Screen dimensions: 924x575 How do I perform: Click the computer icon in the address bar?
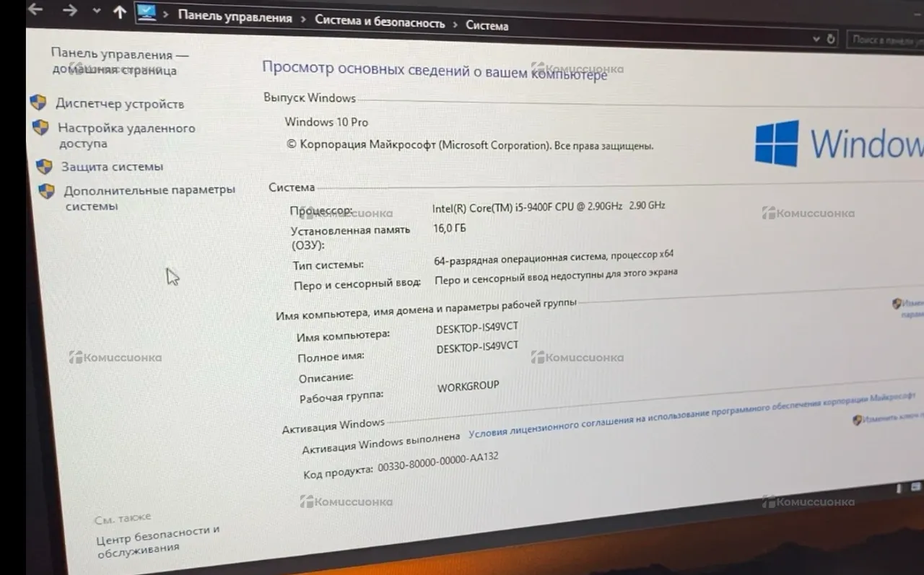pos(147,14)
